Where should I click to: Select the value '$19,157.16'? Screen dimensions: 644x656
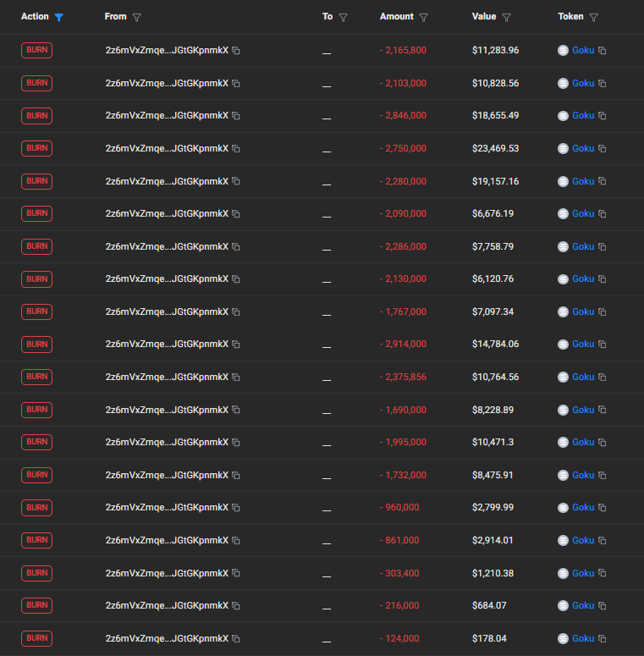[496, 181]
